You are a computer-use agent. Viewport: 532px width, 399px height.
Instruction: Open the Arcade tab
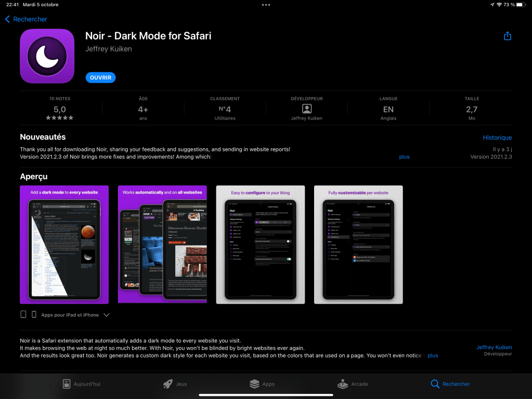coord(353,384)
